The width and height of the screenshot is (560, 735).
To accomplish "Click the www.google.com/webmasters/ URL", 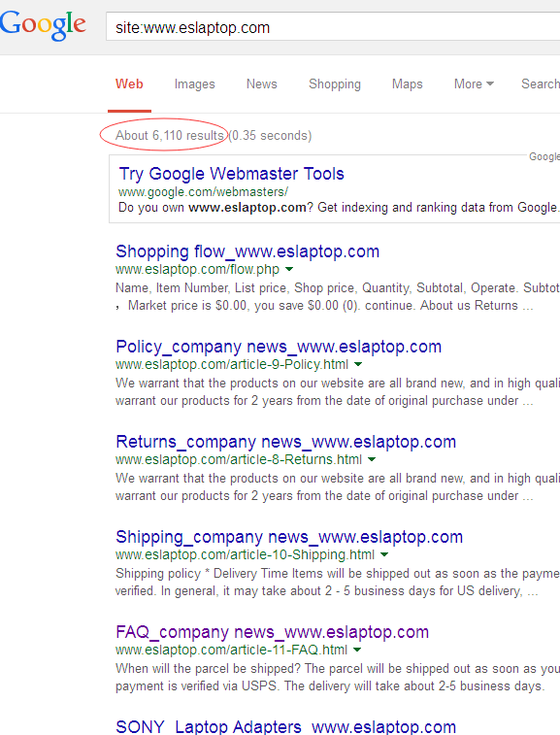I will pyautogui.click(x=203, y=191).
